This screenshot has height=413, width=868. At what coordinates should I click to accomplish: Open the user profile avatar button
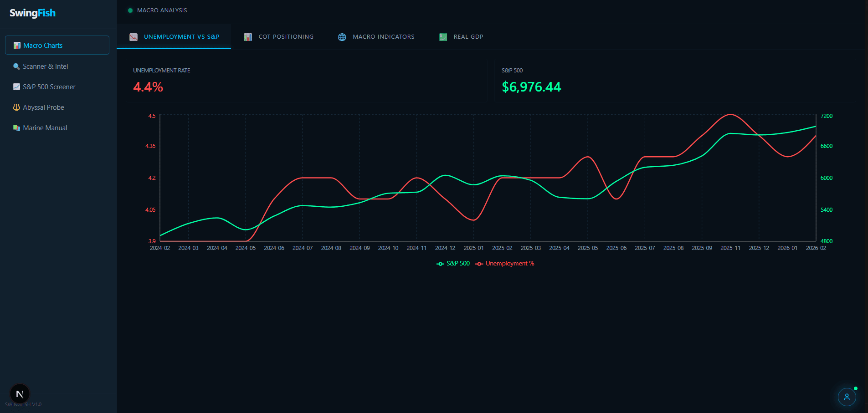point(847,397)
